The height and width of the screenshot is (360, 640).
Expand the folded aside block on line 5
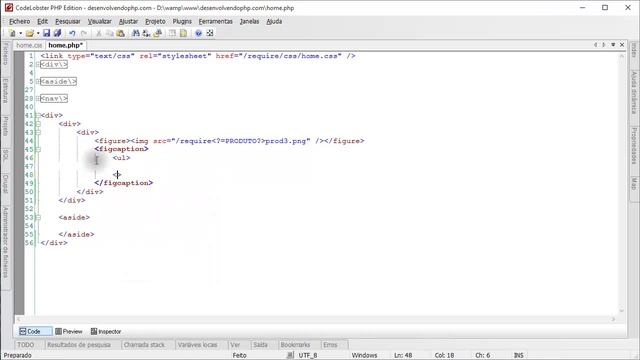point(38,82)
